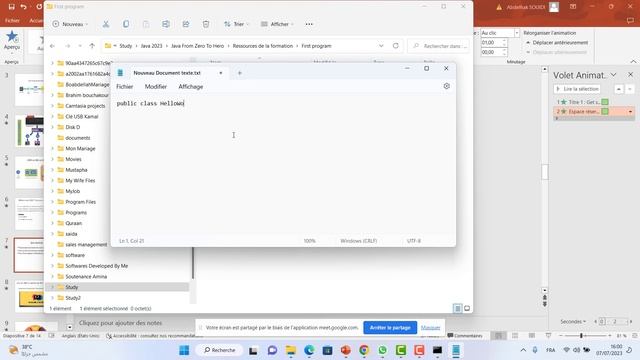640x360 pixels.
Task: Expand the Program Files folder node
Action: click(x=52, y=202)
